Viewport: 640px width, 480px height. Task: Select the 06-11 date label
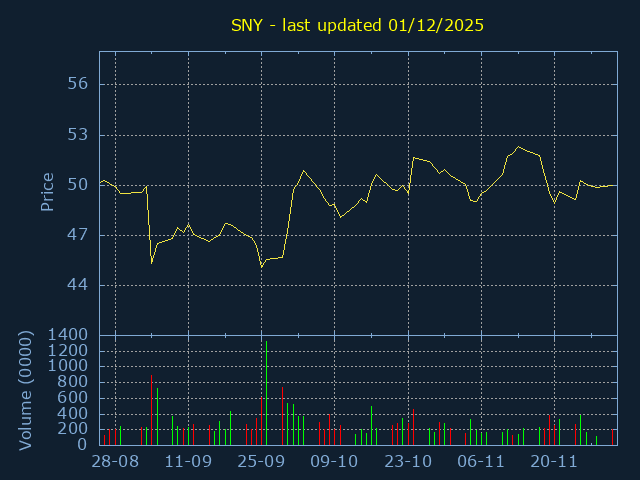pyautogui.click(x=480, y=462)
